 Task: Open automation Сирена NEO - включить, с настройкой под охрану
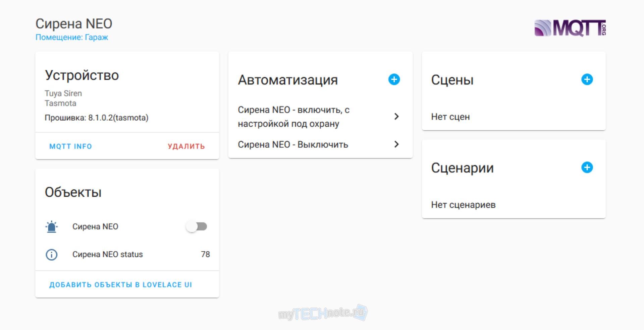320,117
